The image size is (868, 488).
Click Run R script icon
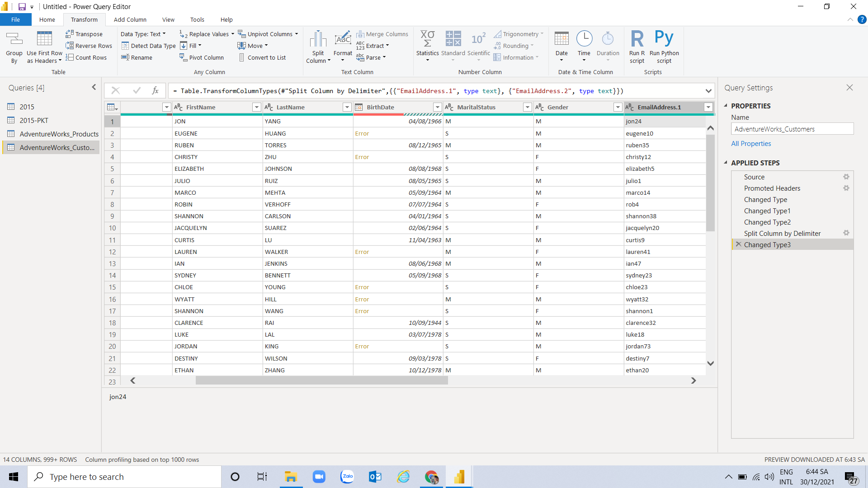click(637, 47)
